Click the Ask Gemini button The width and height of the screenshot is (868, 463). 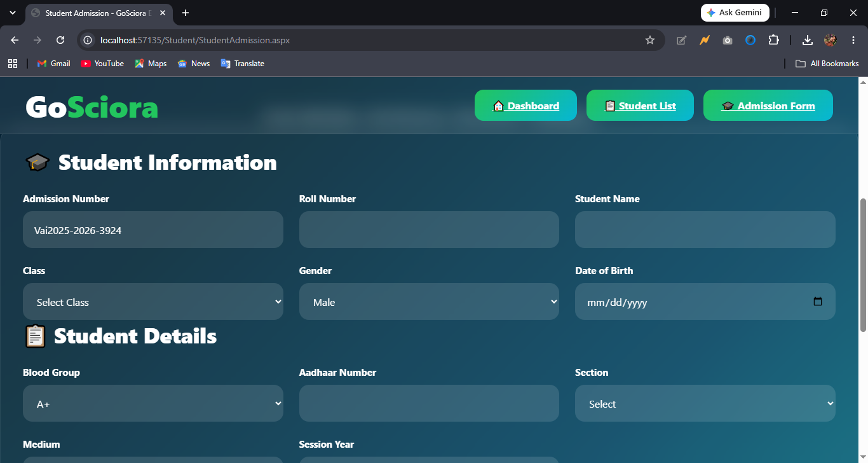735,13
